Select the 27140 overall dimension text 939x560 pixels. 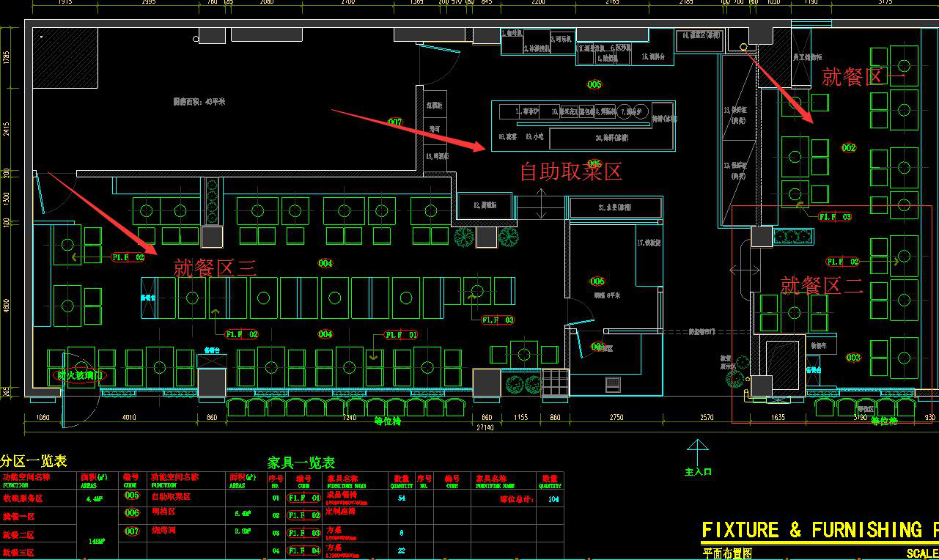pyautogui.click(x=485, y=427)
